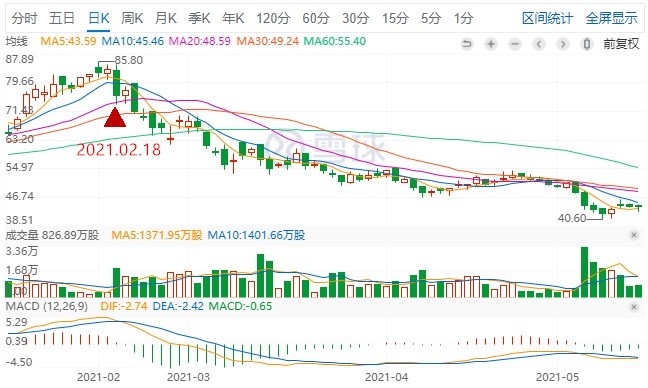
Task: Zoom out with the minus icon
Action: (515, 43)
